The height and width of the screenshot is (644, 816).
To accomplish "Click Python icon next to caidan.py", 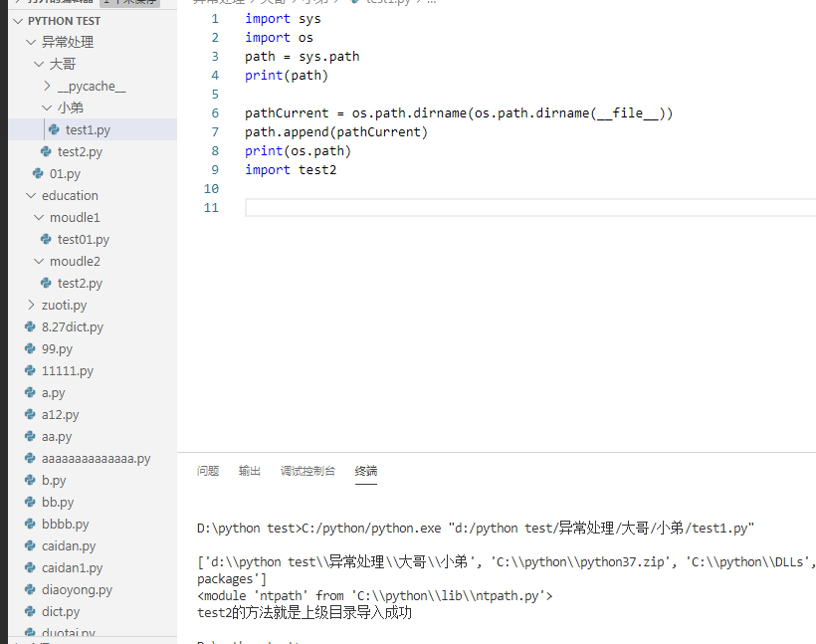I will click(x=30, y=545).
